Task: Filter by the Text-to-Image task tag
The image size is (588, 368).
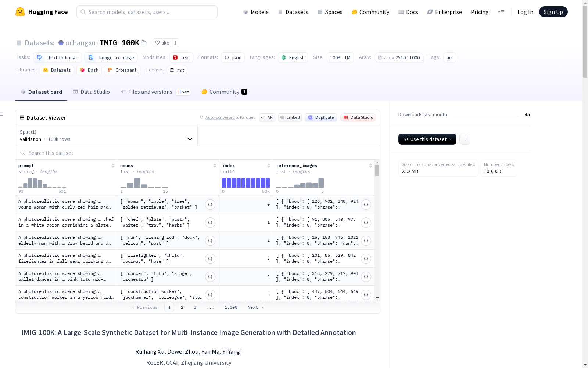Action: pyautogui.click(x=58, y=57)
